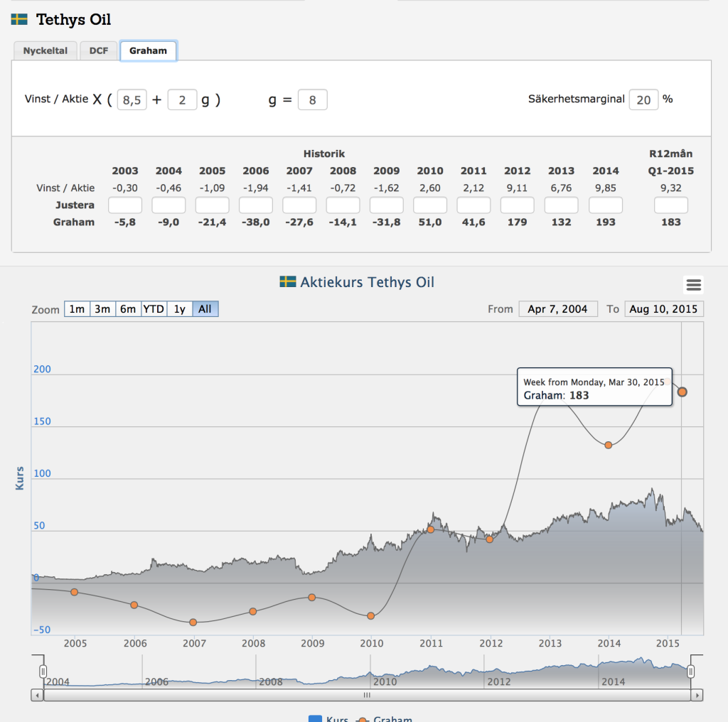Click the Justera field for 2013
Viewport: 728px width, 722px height.
[562, 205]
